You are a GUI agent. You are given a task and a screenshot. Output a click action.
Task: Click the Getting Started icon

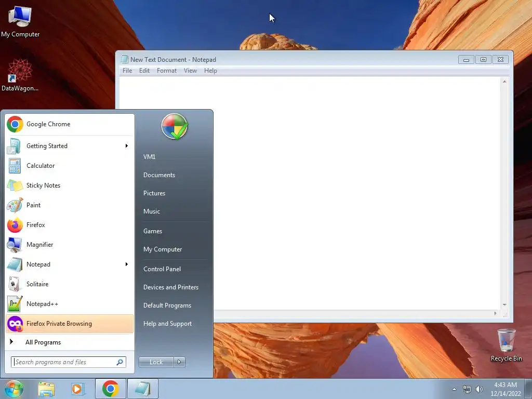click(15, 146)
